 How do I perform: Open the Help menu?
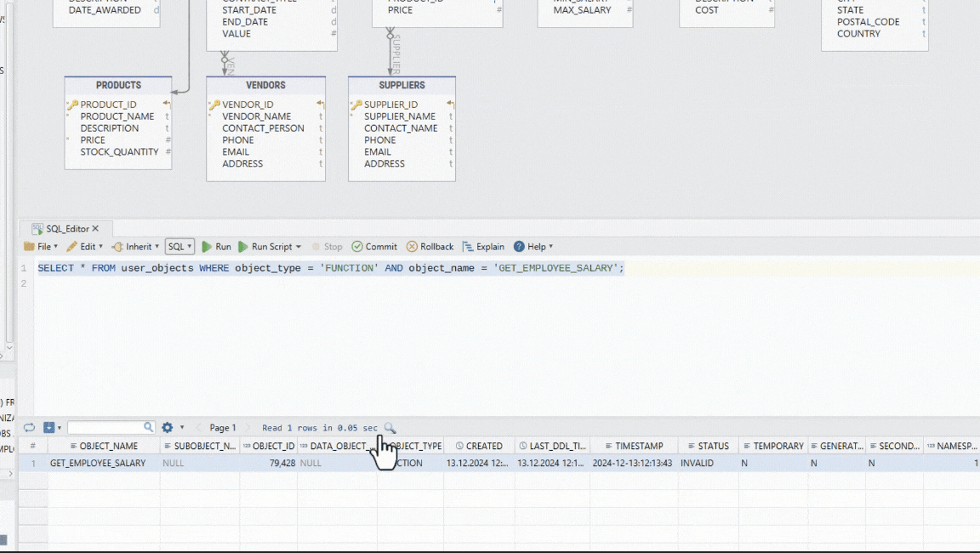coord(533,247)
